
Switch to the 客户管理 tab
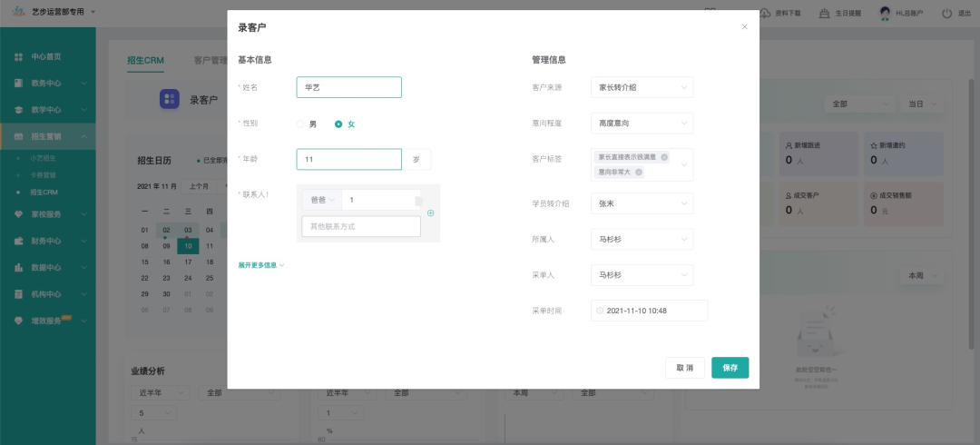[210, 61]
